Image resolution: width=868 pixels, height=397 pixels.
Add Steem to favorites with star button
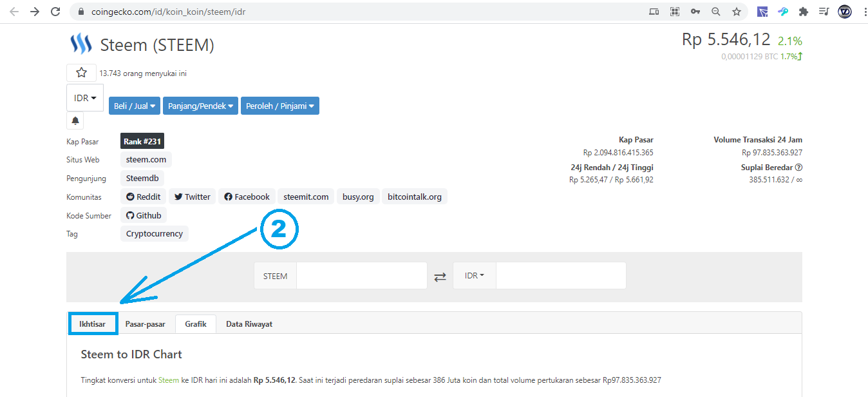(81, 73)
